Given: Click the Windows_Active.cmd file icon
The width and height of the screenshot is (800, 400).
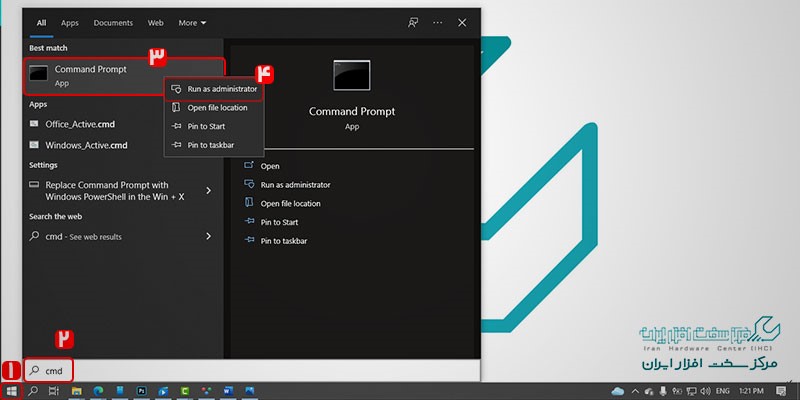Looking at the screenshot, I should coord(34,145).
